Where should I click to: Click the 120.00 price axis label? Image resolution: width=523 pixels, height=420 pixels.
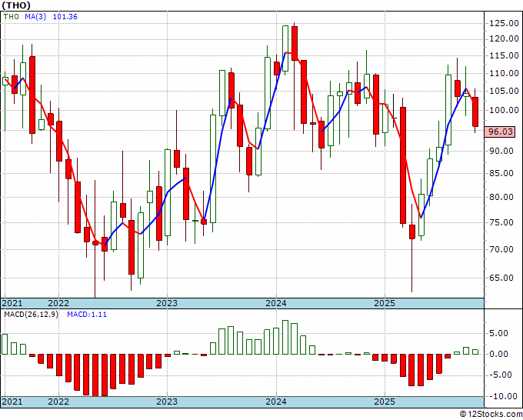(504, 39)
